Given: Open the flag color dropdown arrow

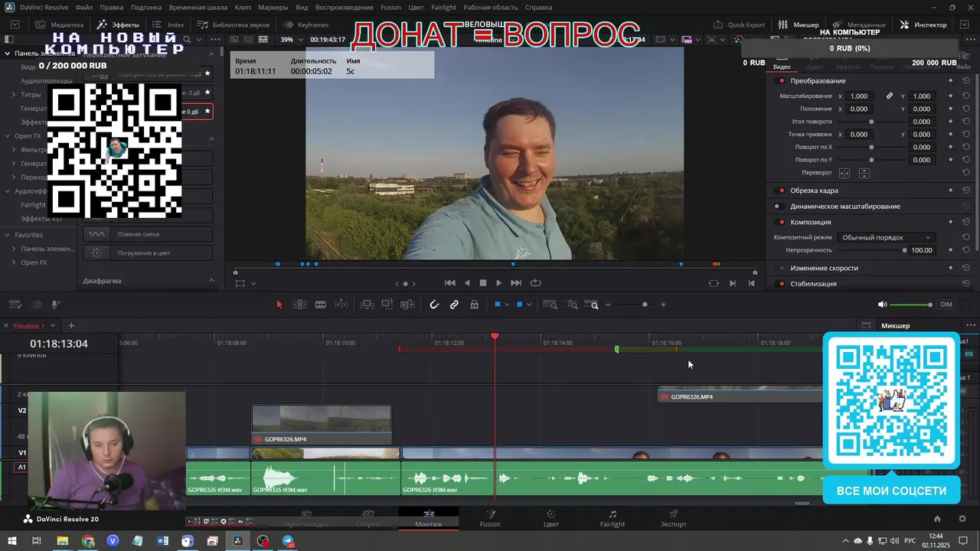Looking at the screenshot, I should click(507, 305).
